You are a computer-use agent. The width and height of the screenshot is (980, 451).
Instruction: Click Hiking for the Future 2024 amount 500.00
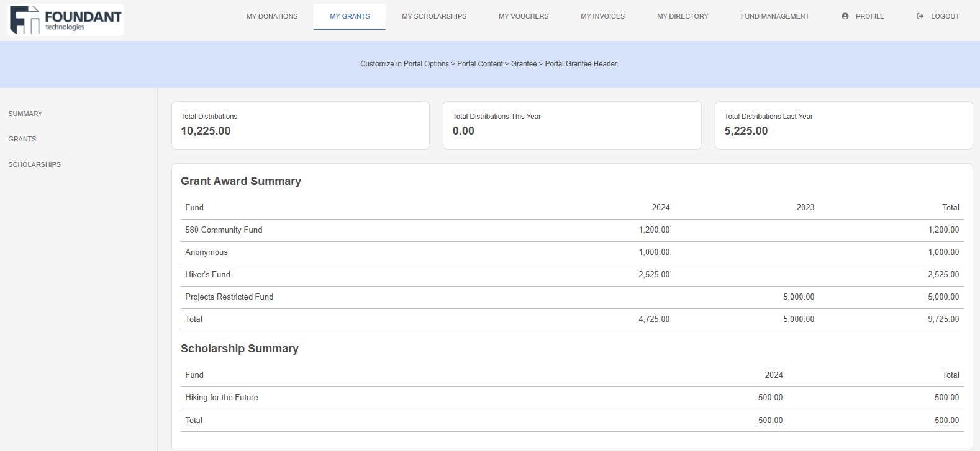(x=770, y=397)
